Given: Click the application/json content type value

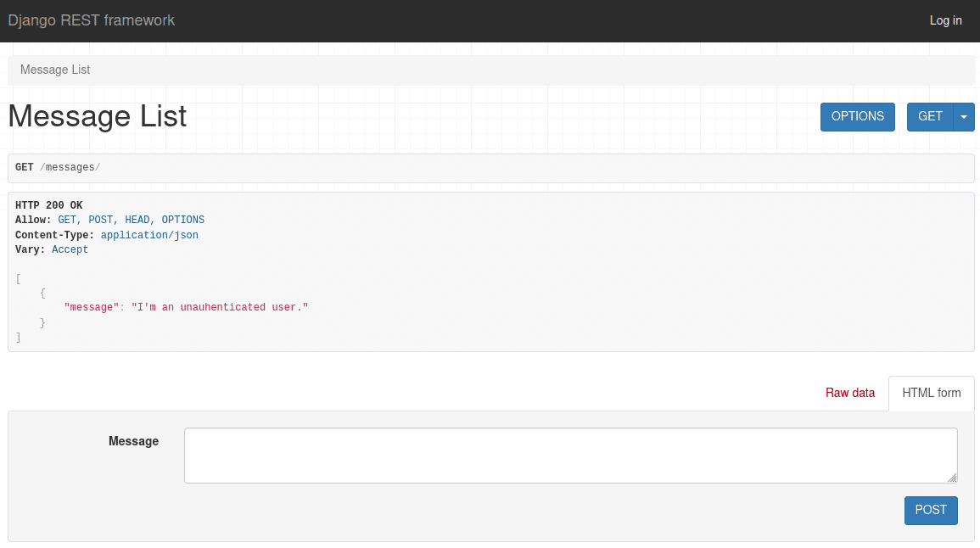Looking at the screenshot, I should click(149, 235).
